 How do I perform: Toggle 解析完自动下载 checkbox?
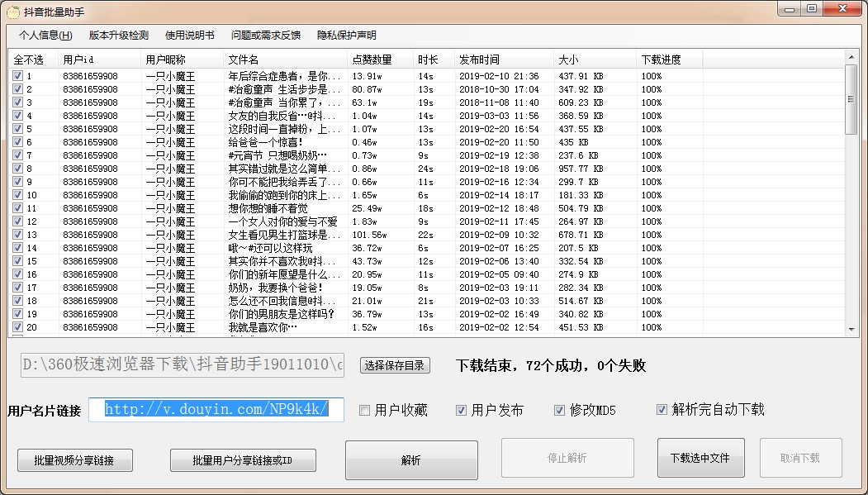tap(662, 410)
